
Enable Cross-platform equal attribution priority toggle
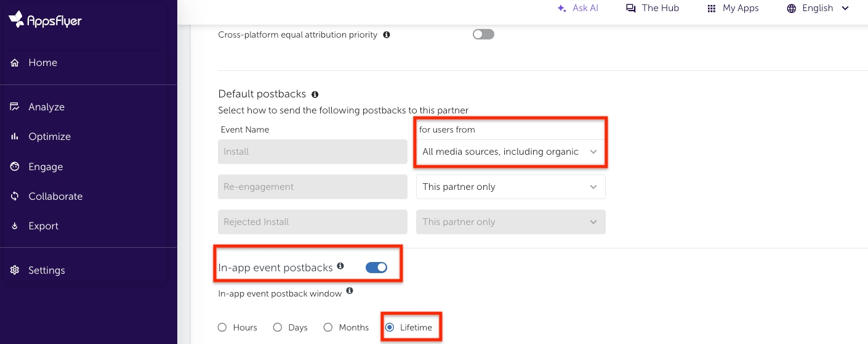coord(483,35)
